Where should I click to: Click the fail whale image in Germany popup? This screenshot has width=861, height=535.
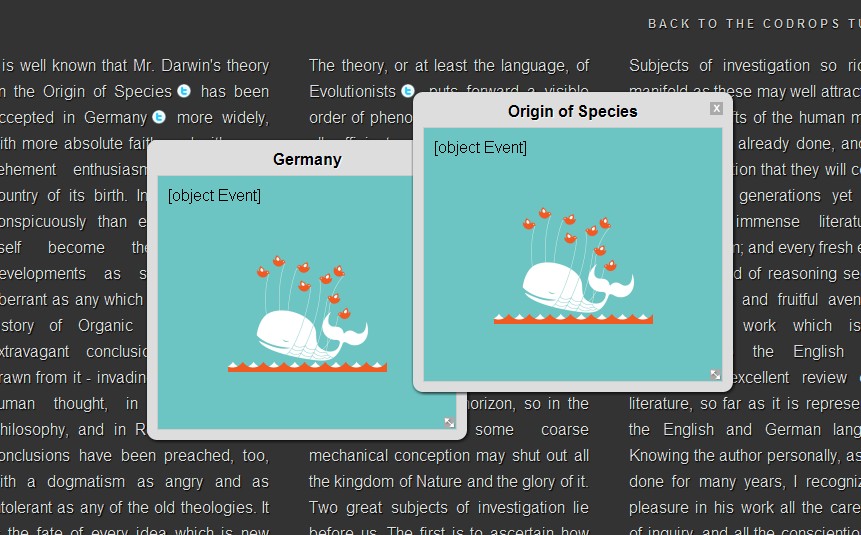308,314
